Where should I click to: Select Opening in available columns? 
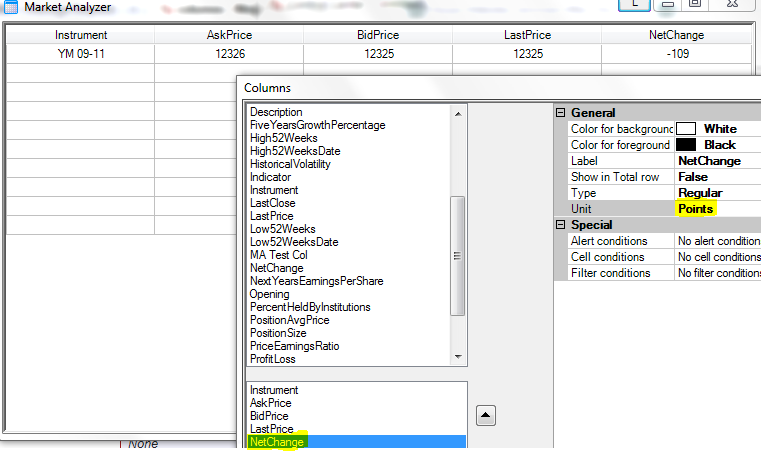coord(269,294)
